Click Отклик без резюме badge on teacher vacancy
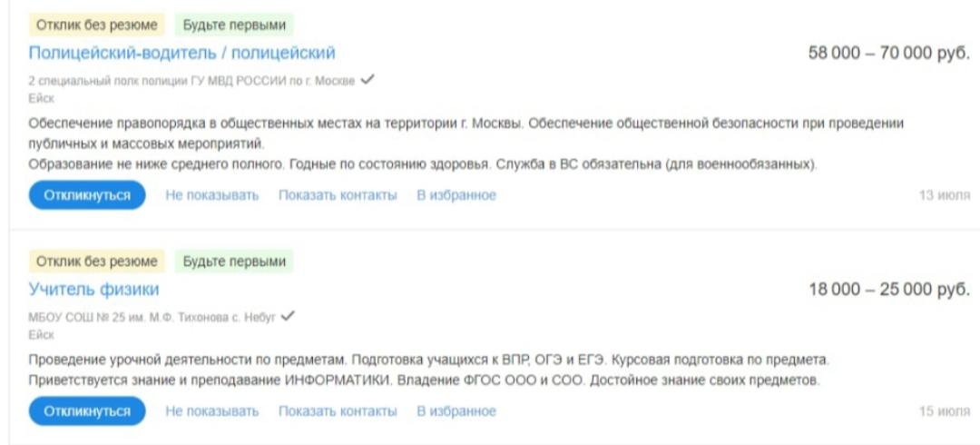 coord(96,262)
